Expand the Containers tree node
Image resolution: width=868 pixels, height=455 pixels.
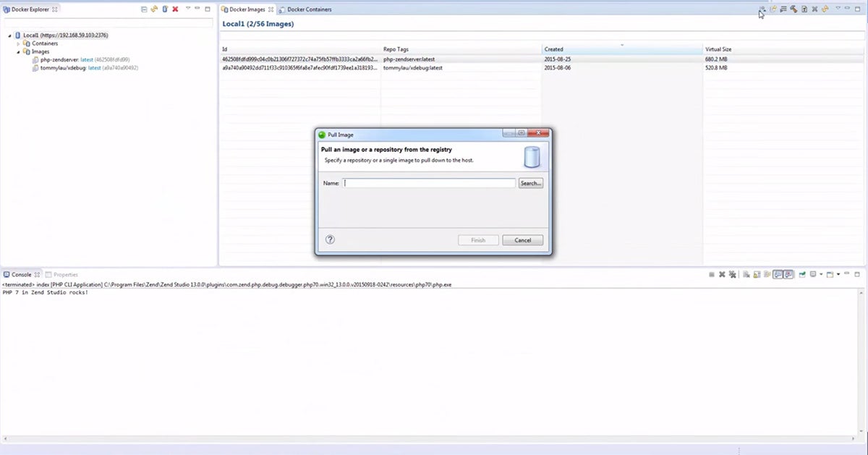coord(19,43)
